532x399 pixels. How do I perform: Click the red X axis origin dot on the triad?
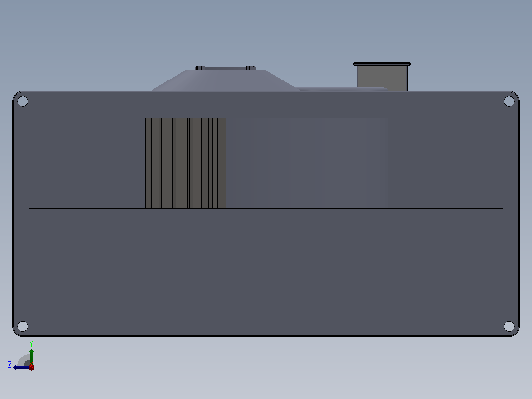click(x=31, y=367)
